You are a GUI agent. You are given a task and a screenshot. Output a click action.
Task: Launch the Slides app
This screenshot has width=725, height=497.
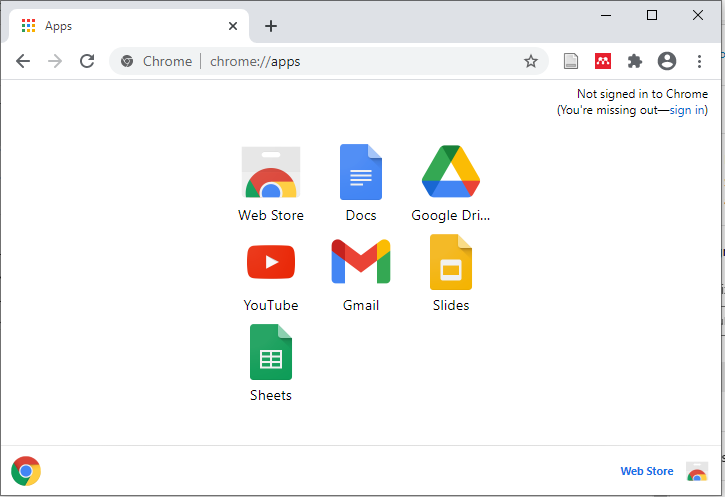[451, 263]
